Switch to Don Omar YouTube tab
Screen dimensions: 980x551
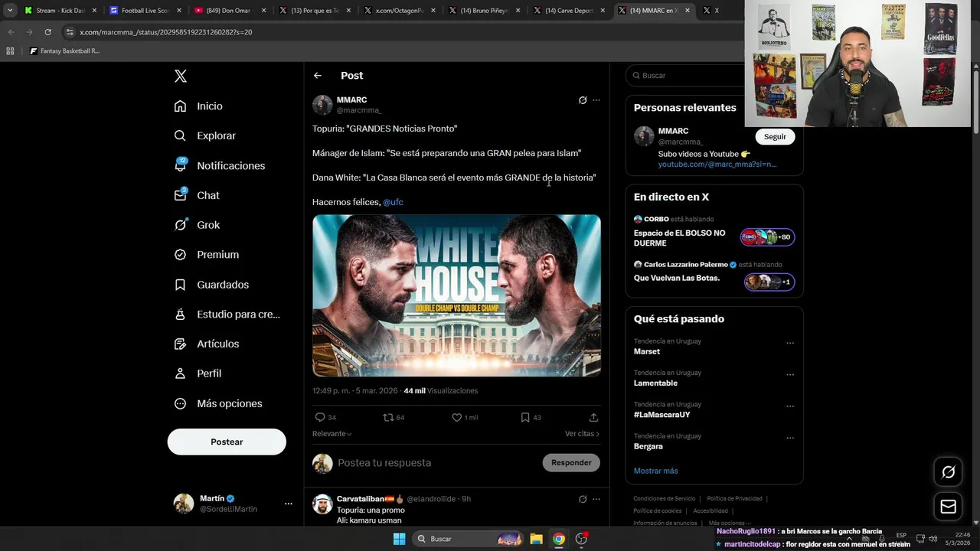click(x=229, y=11)
